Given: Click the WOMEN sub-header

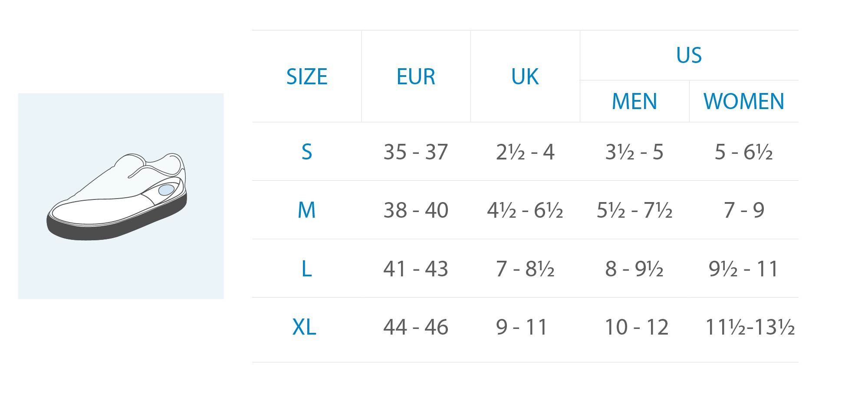Looking at the screenshot, I should (x=744, y=101).
